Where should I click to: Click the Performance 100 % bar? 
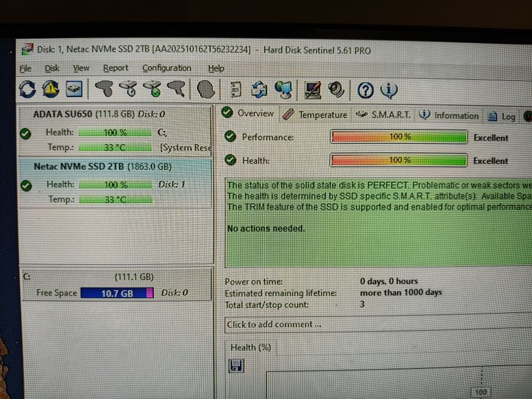pyautogui.click(x=399, y=137)
